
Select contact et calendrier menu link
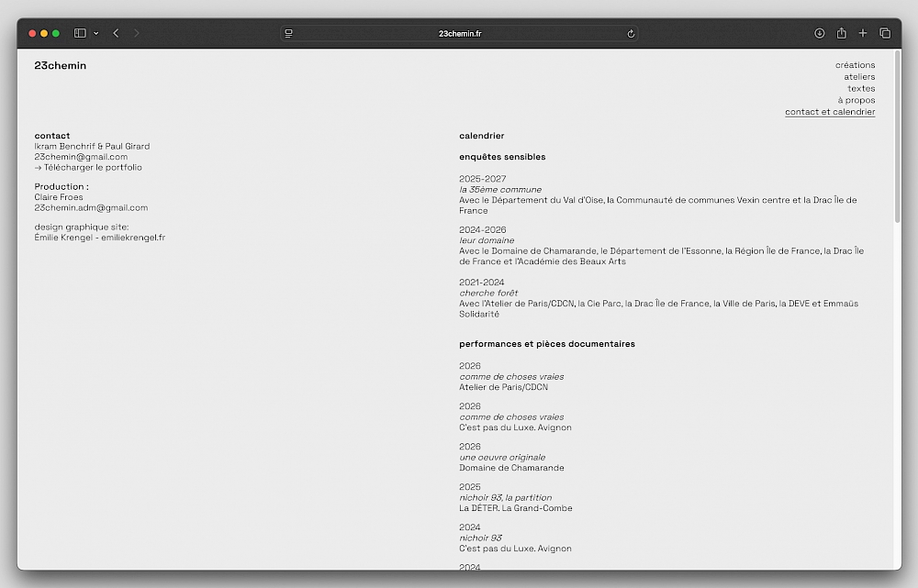(830, 112)
